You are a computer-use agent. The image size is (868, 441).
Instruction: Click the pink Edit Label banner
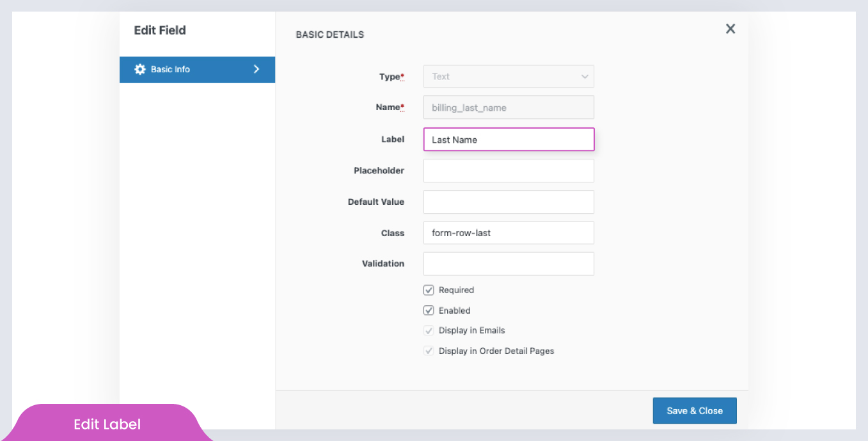point(107,424)
